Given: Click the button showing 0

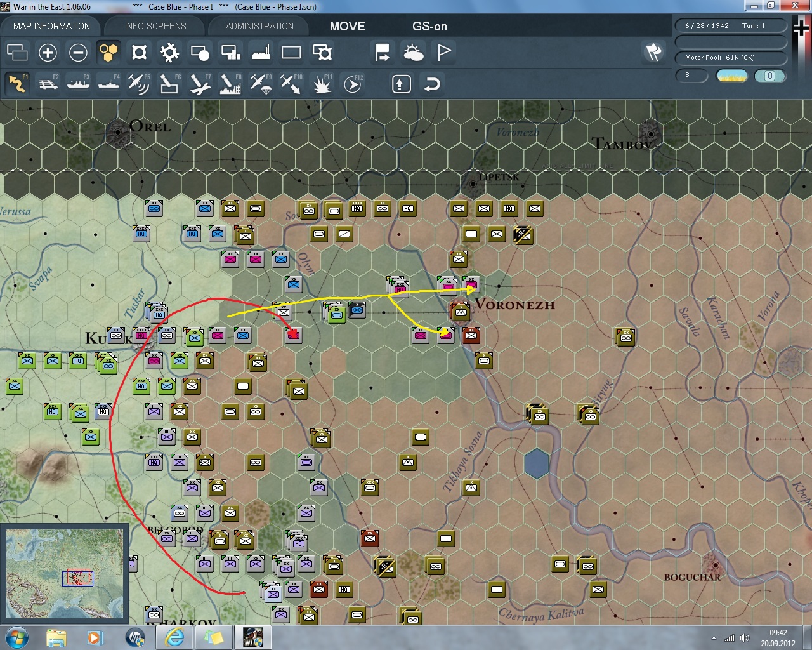Looking at the screenshot, I should point(770,76).
